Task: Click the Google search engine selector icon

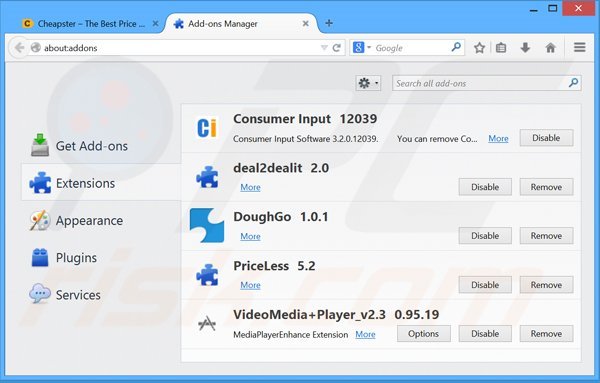Action: coord(359,47)
